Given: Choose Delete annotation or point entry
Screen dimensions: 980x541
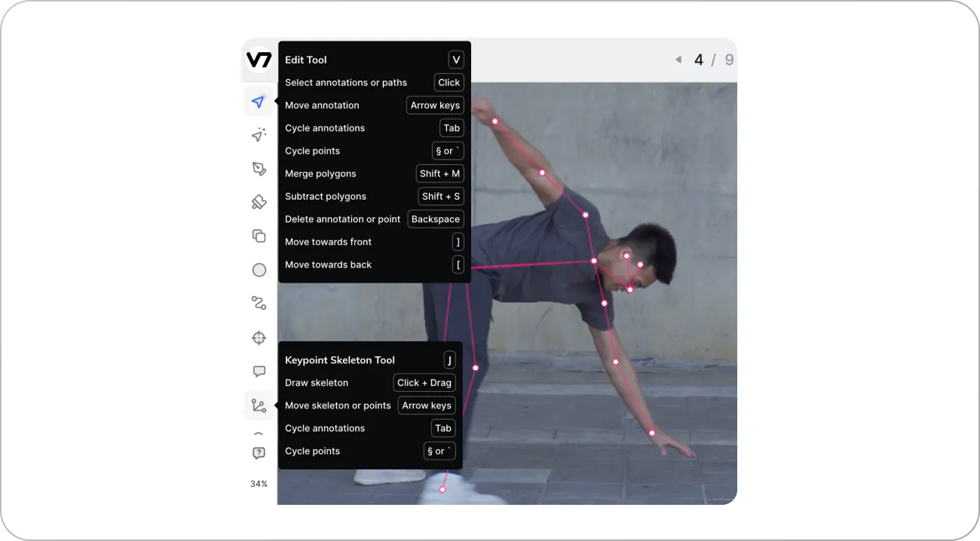Looking at the screenshot, I should [342, 219].
